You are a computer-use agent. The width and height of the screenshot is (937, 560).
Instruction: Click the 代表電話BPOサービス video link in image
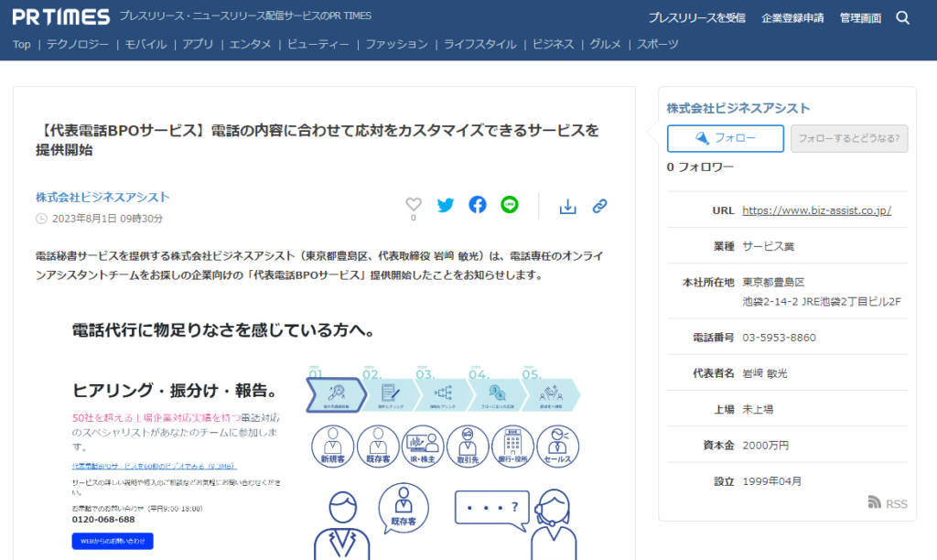coord(154,466)
